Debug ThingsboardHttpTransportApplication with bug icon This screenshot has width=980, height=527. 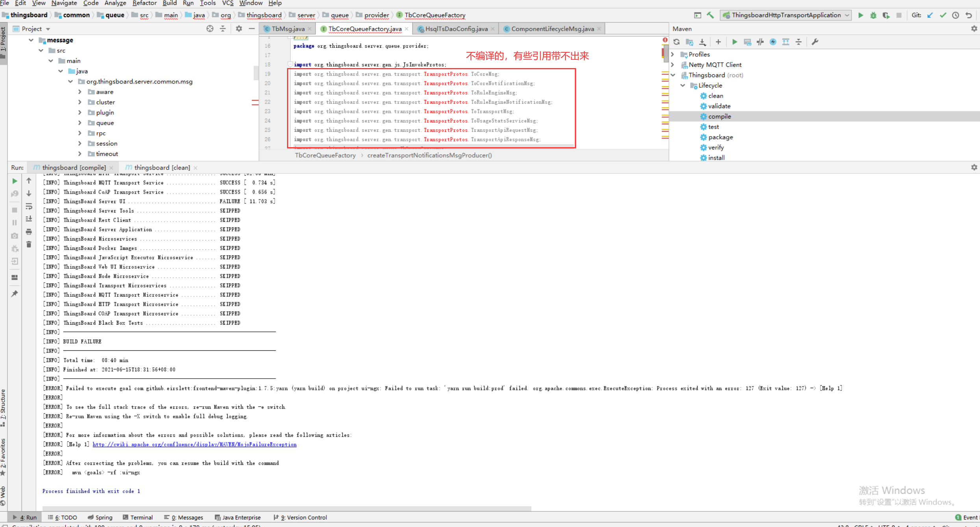[x=873, y=15]
